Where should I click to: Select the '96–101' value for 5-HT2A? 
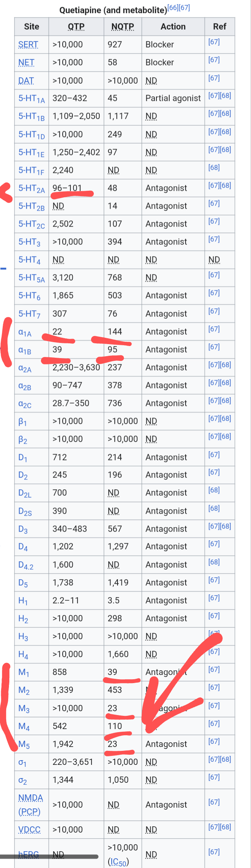pos(67,188)
